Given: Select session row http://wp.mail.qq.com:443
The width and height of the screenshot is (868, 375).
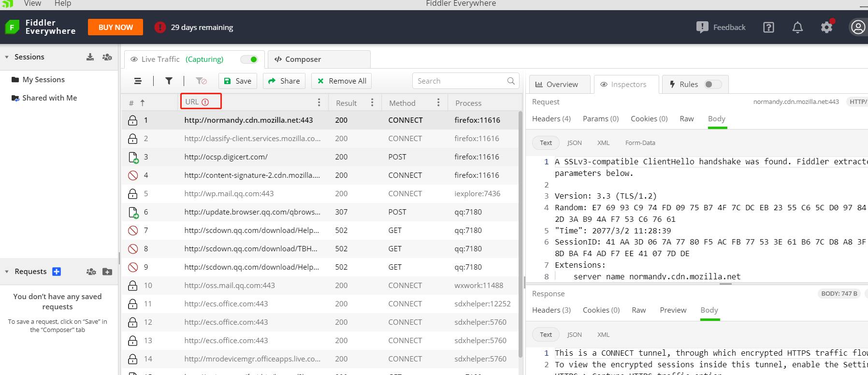Looking at the screenshot, I should point(319,194).
